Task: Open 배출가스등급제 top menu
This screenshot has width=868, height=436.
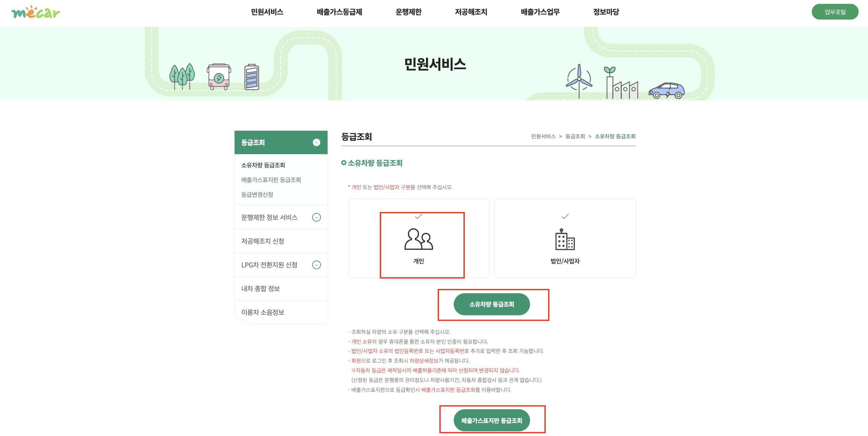Action: coord(339,12)
